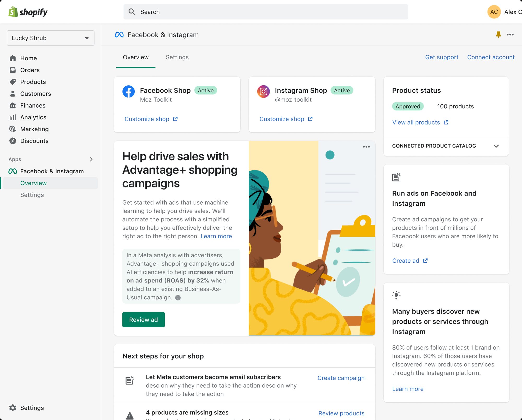522x420 pixels.
Task: Click Connect account link
Action: tap(491, 57)
